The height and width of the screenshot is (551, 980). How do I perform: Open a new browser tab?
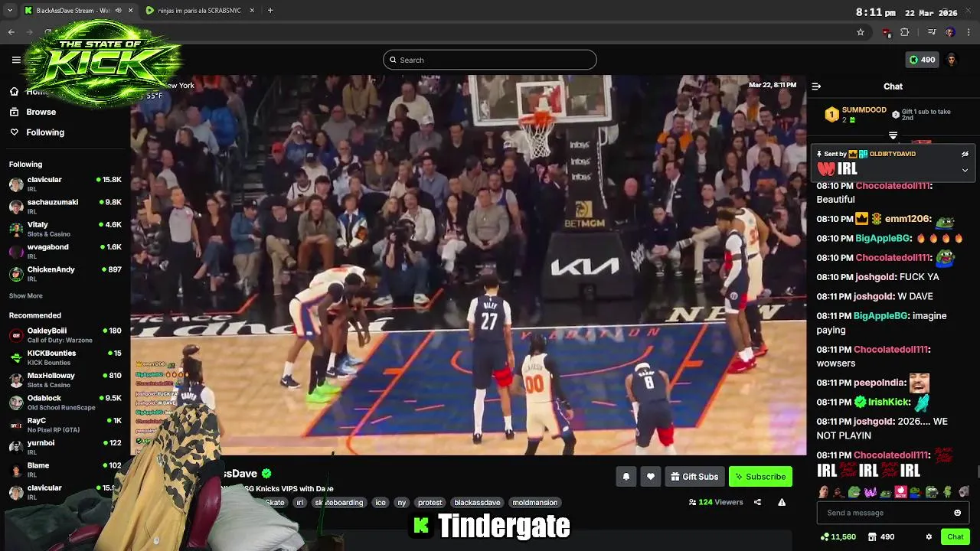tap(270, 11)
